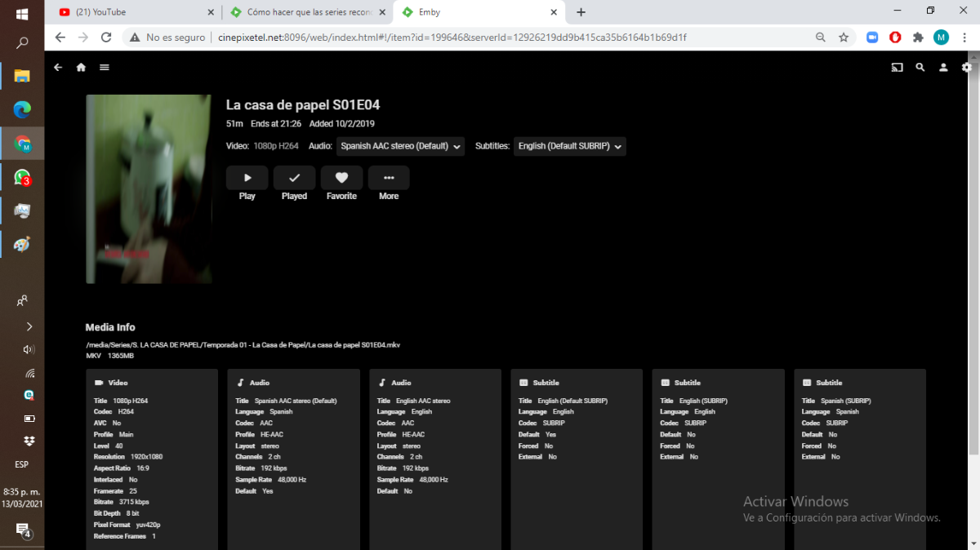Screen dimensions: 980x550
Task: Open WhatsApp from taskbar
Action: point(22,177)
